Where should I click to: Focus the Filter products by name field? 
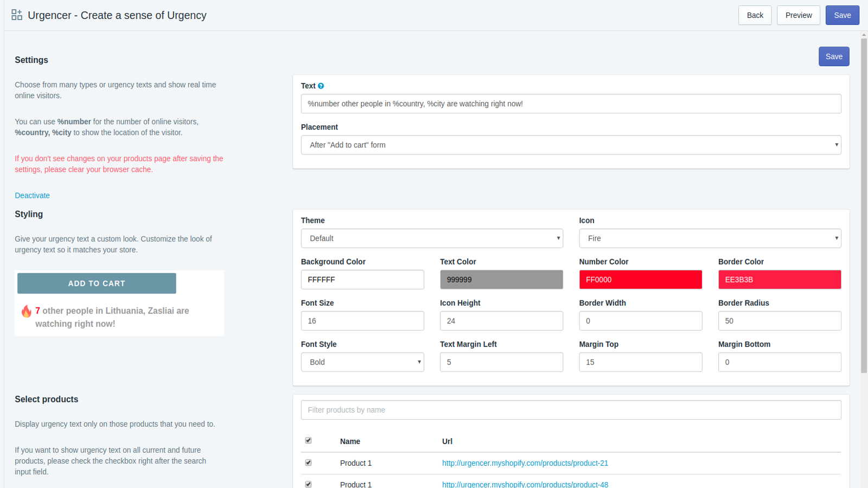pyautogui.click(x=571, y=410)
